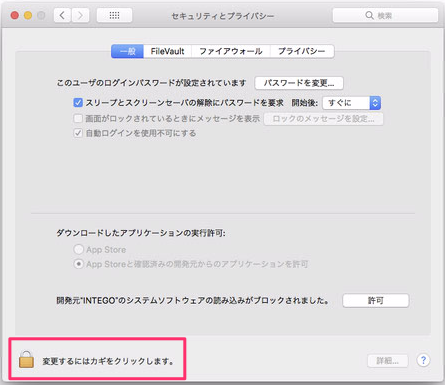This screenshot has height=385, width=445.
Task: Open the すぐに delay dropdown
Action: point(352,103)
